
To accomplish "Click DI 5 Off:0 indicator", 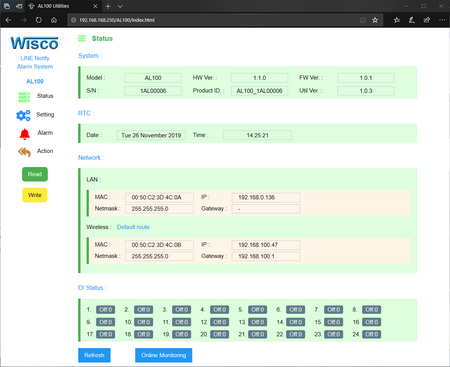I will click(x=258, y=310).
